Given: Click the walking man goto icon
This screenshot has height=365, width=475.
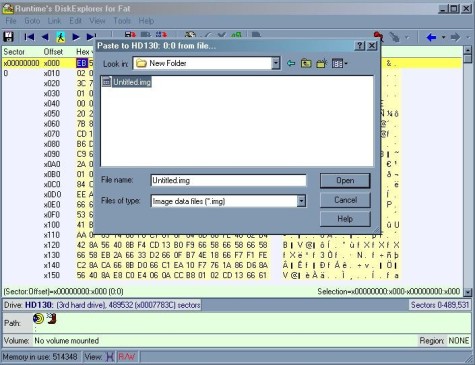Looking at the screenshot, I should pos(60,37).
